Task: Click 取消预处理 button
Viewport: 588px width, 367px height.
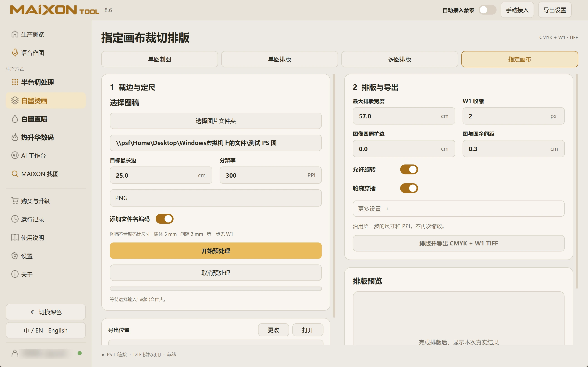Action: 216,273
